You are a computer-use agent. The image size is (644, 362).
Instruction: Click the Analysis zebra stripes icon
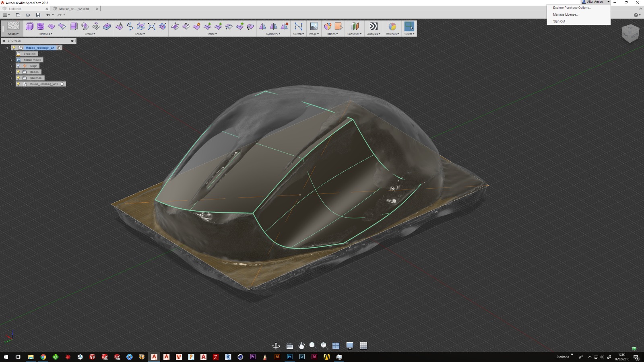pos(374,27)
